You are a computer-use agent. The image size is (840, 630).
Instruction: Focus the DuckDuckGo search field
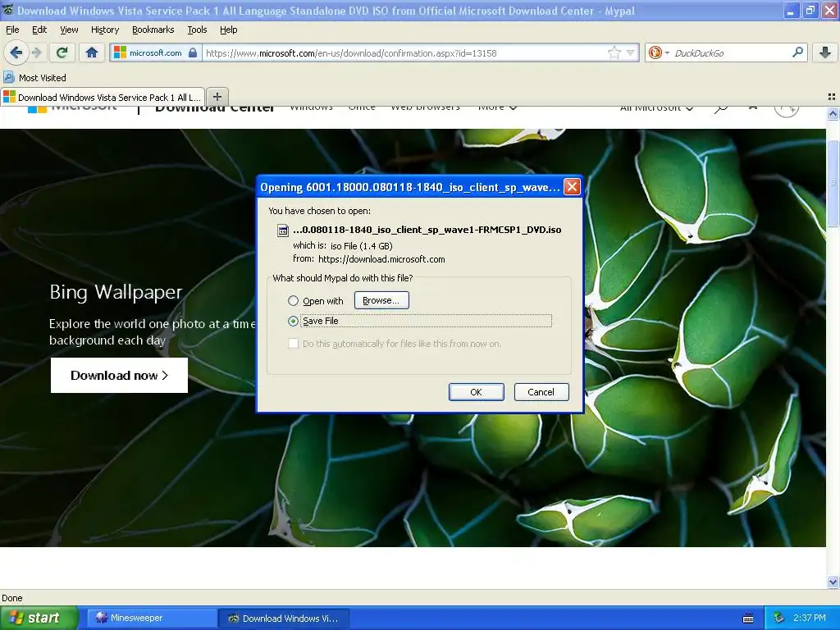tap(729, 53)
